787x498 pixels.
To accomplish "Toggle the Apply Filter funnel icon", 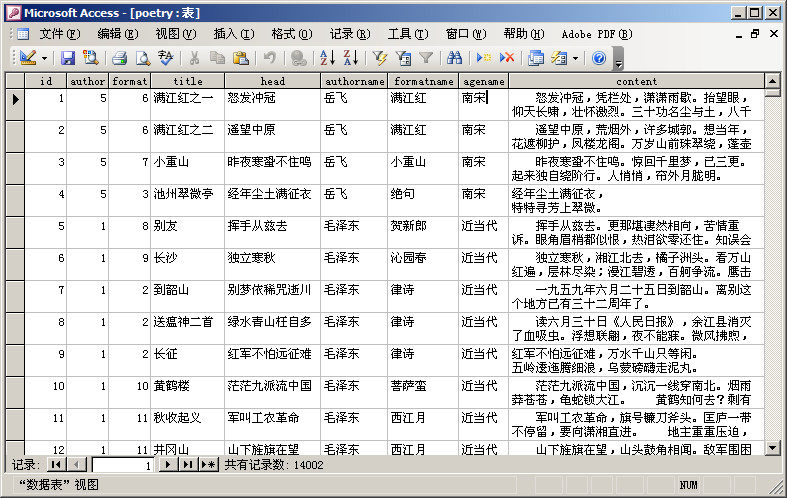I will pos(426,58).
